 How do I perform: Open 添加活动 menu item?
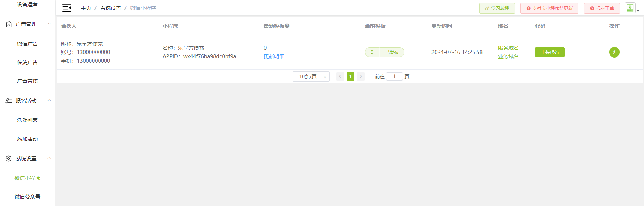pyautogui.click(x=27, y=139)
